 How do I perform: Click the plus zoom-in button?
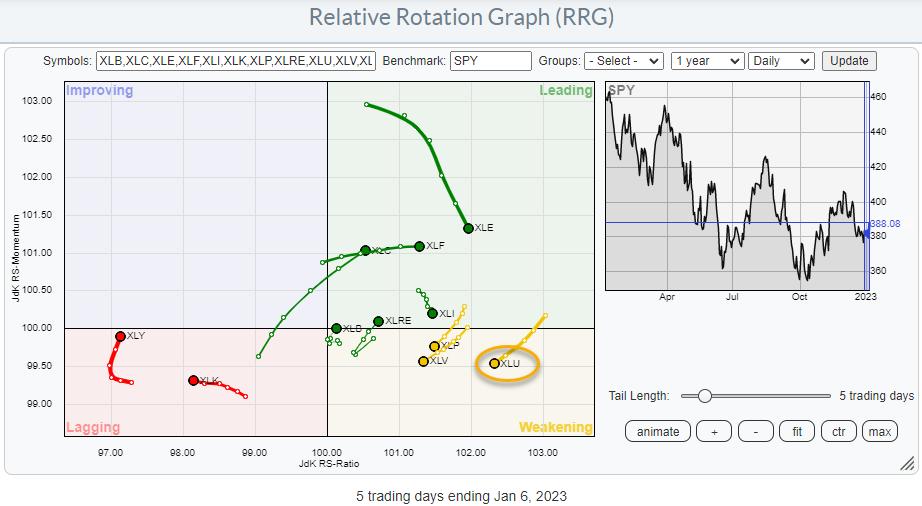[x=714, y=432]
